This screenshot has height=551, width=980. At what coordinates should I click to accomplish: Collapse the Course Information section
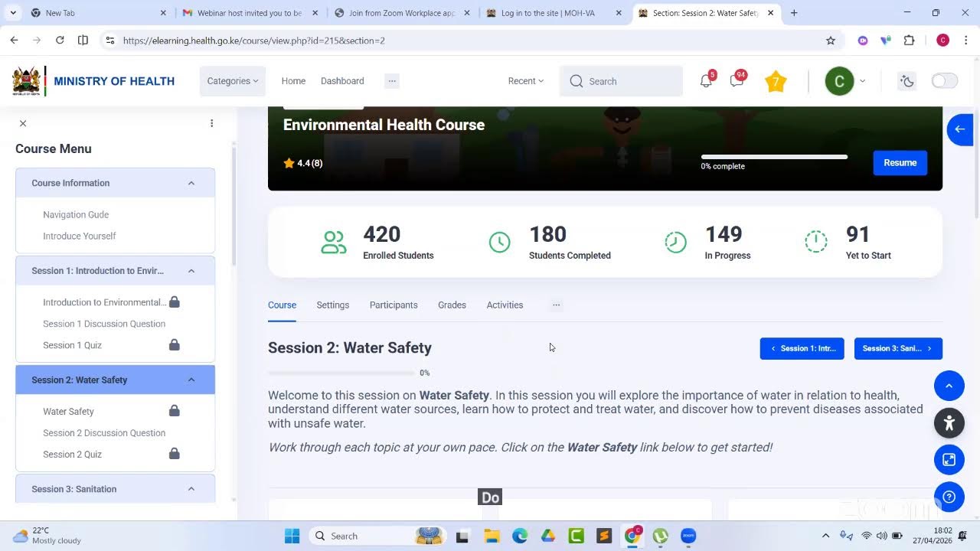[x=191, y=183]
